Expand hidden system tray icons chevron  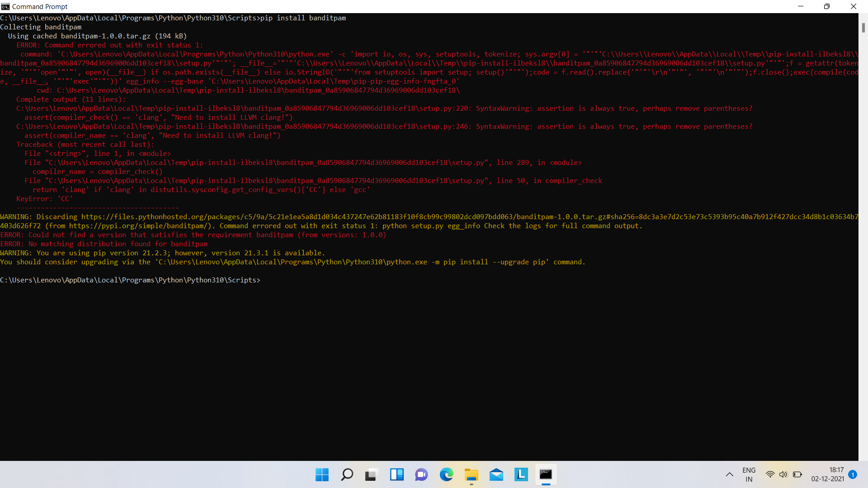coord(729,474)
